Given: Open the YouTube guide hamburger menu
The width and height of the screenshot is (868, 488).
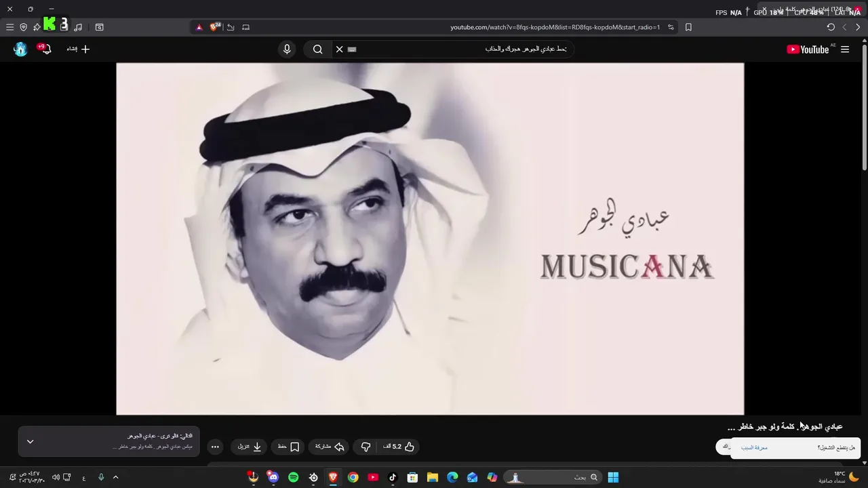Looking at the screenshot, I should click(845, 49).
